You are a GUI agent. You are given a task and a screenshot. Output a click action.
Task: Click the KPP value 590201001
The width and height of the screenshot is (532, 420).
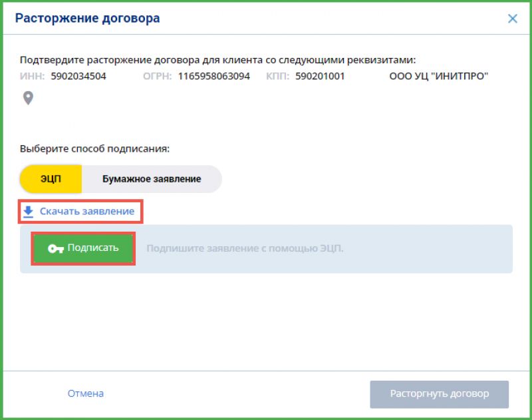point(320,76)
